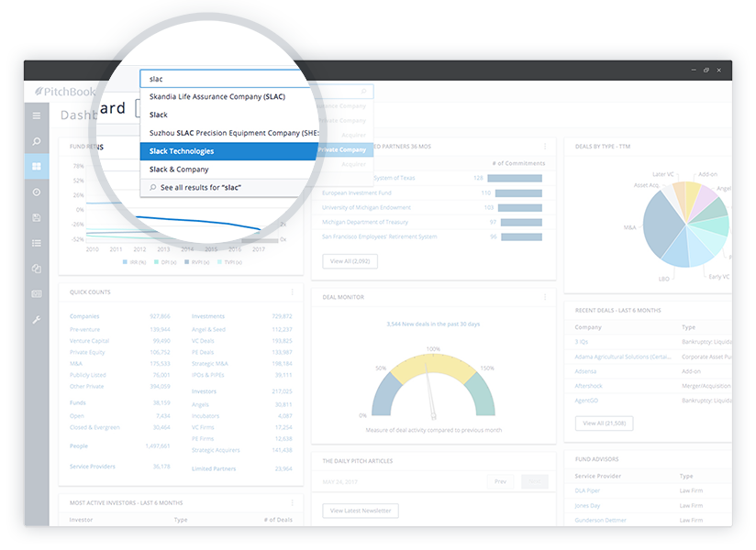Select Skandia Life Assurance Company suggestion
This screenshot has width=756, height=550.
[x=217, y=97]
